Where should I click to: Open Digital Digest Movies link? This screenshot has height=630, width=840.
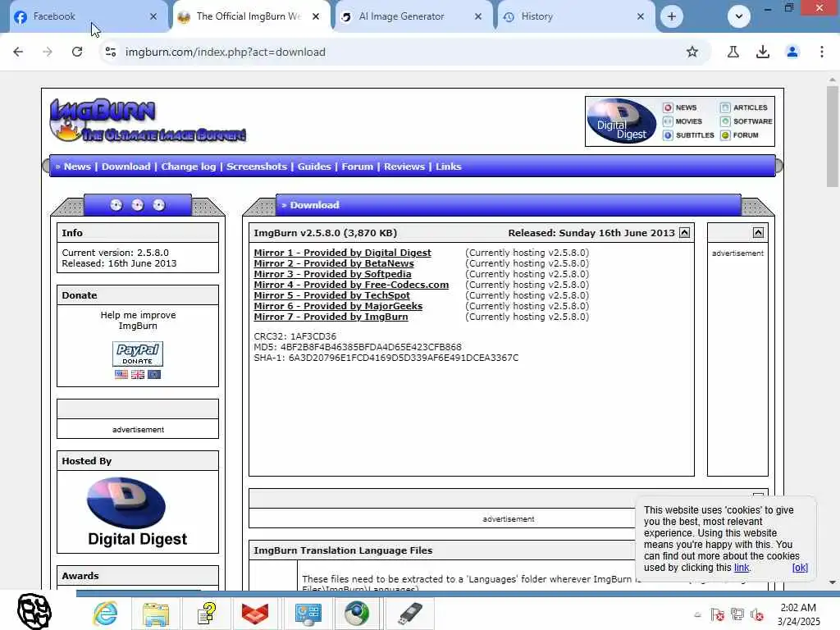click(x=682, y=121)
